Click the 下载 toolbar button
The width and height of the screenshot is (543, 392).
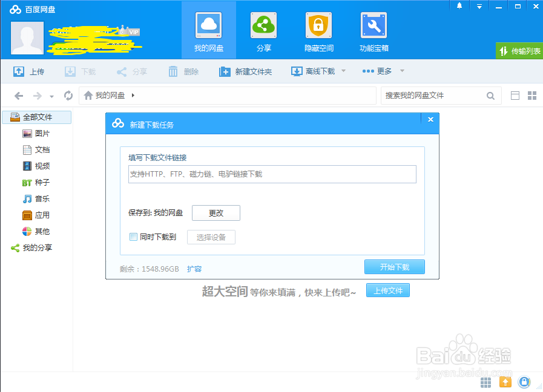coord(81,71)
